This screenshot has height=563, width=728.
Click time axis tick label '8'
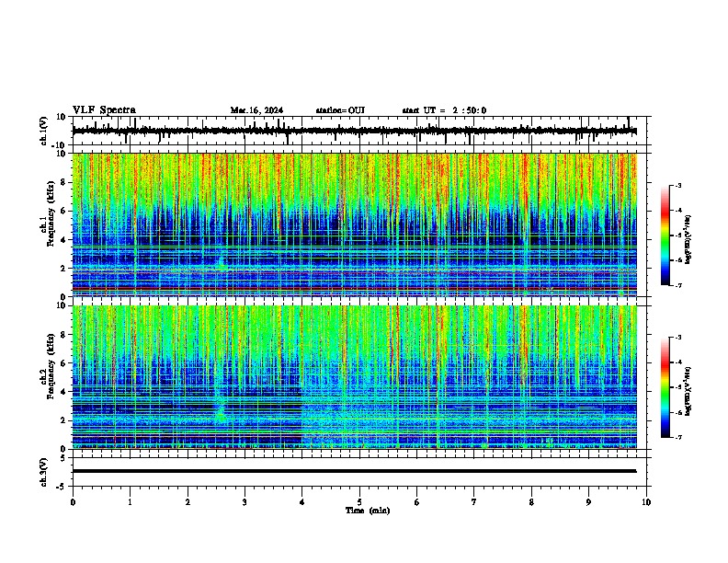531,502
